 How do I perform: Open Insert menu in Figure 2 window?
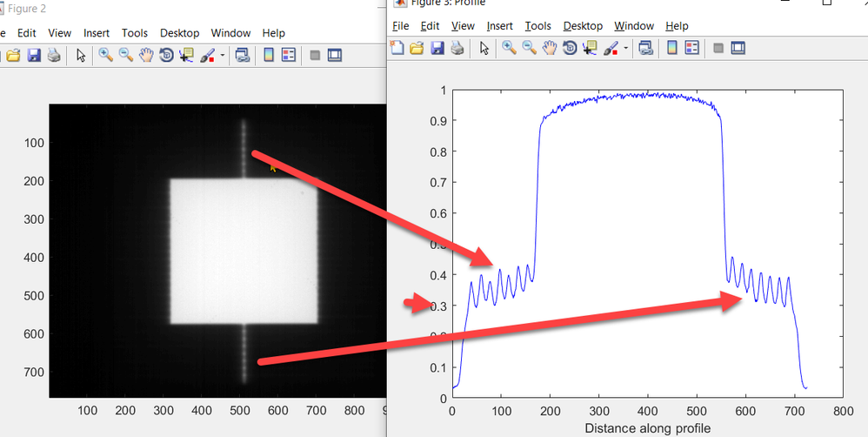pos(97,33)
